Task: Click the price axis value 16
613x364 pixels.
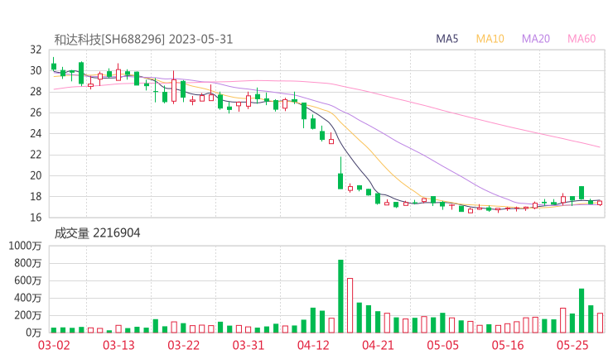Action: click(36, 218)
